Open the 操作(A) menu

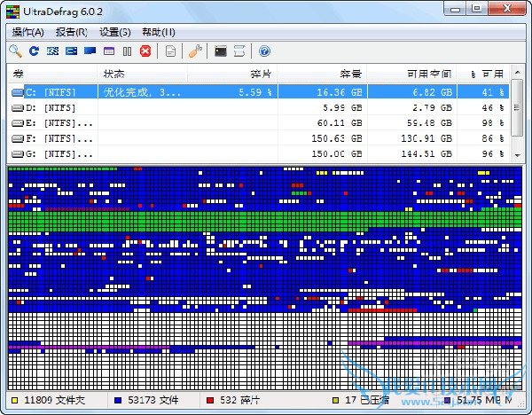[27, 32]
